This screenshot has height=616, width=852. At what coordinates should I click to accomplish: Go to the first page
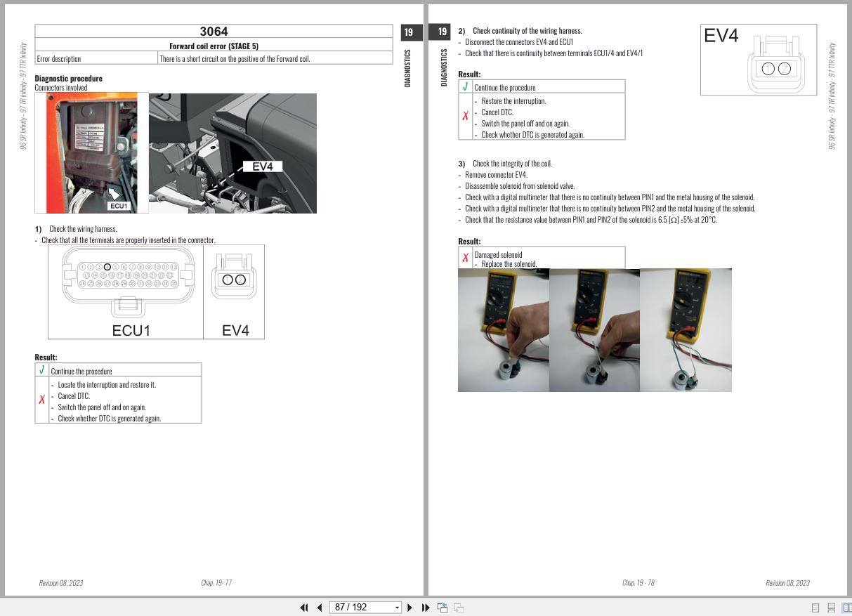pyautogui.click(x=304, y=608)
